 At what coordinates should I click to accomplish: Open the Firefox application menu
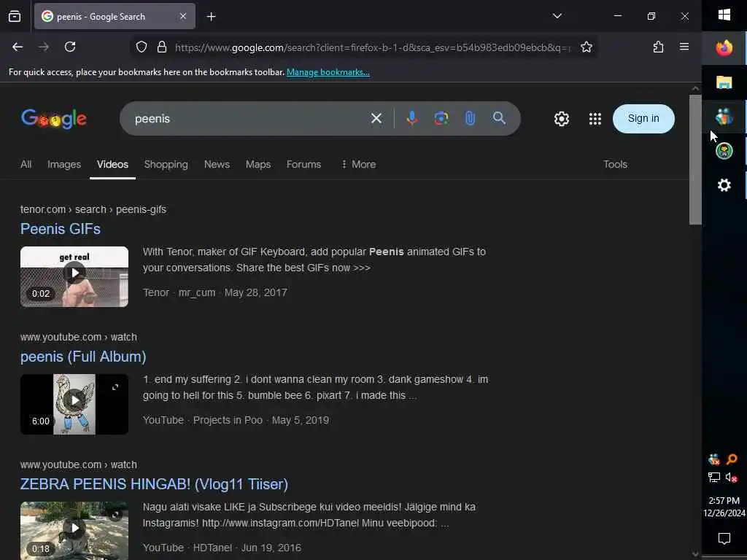tap(684, 47)
